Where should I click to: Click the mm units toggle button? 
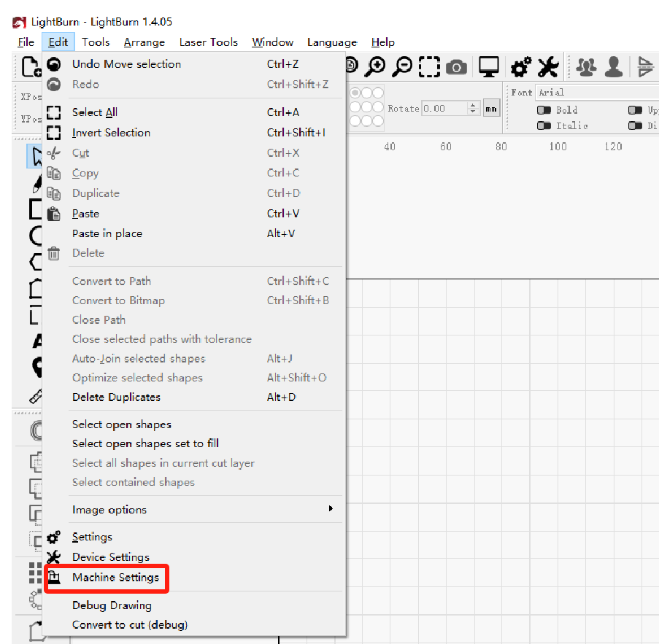(492, 109)
